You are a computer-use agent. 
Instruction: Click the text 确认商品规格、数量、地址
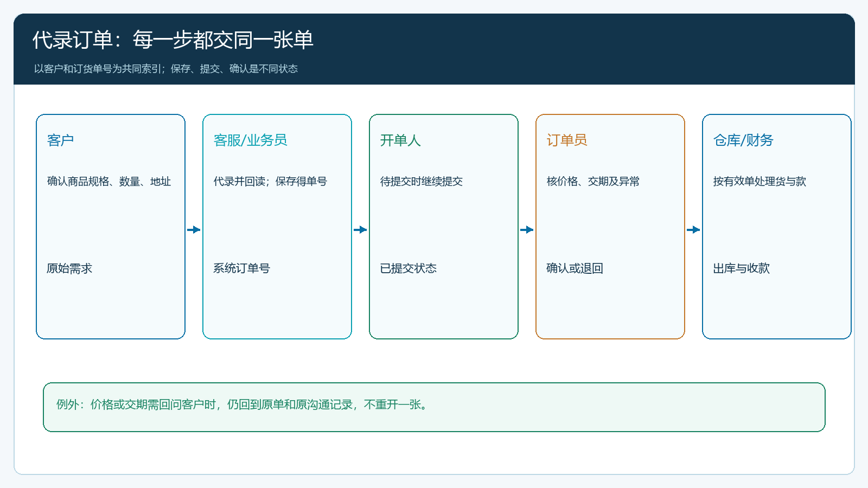tap(108, 182)
